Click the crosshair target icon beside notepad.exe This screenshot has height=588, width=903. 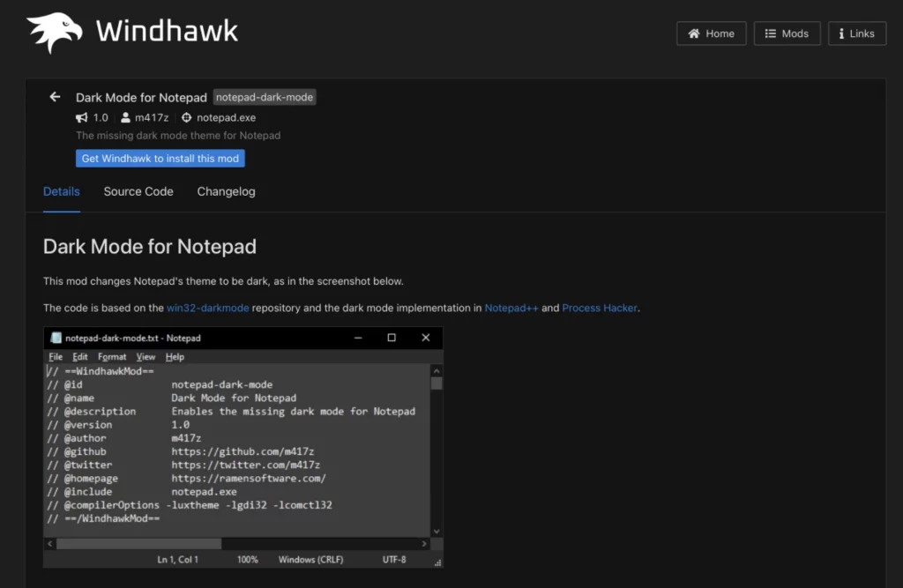click(x=187, y=117)
